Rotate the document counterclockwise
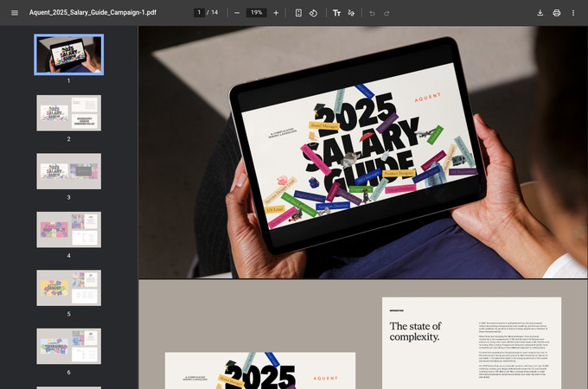 click(313, 13)
